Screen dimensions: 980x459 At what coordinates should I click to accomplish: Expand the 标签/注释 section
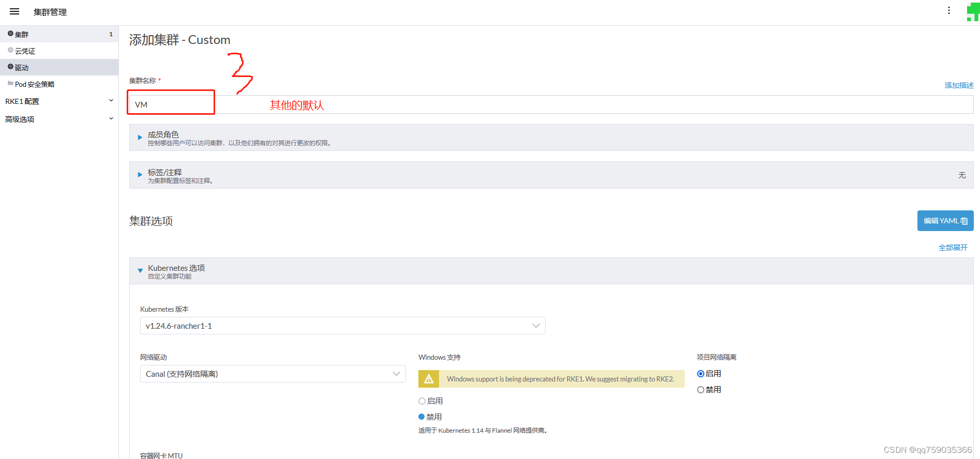[x=551, y=175]
